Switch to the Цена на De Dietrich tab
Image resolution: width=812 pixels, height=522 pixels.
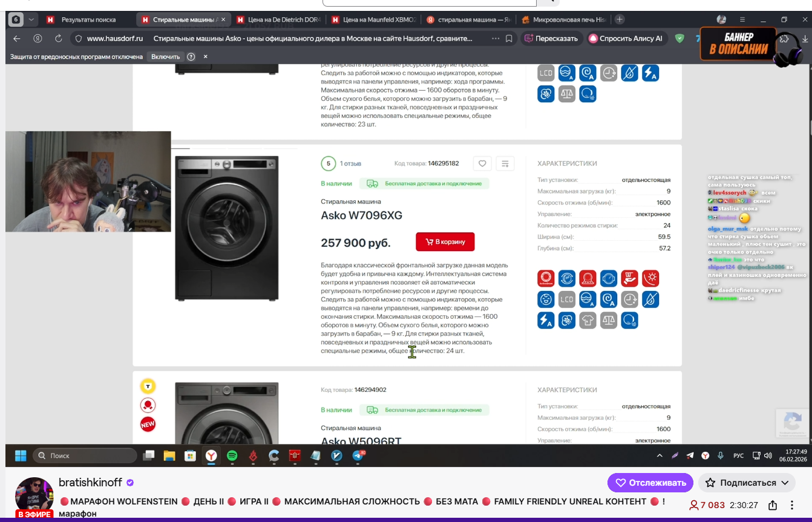(278, 19)
